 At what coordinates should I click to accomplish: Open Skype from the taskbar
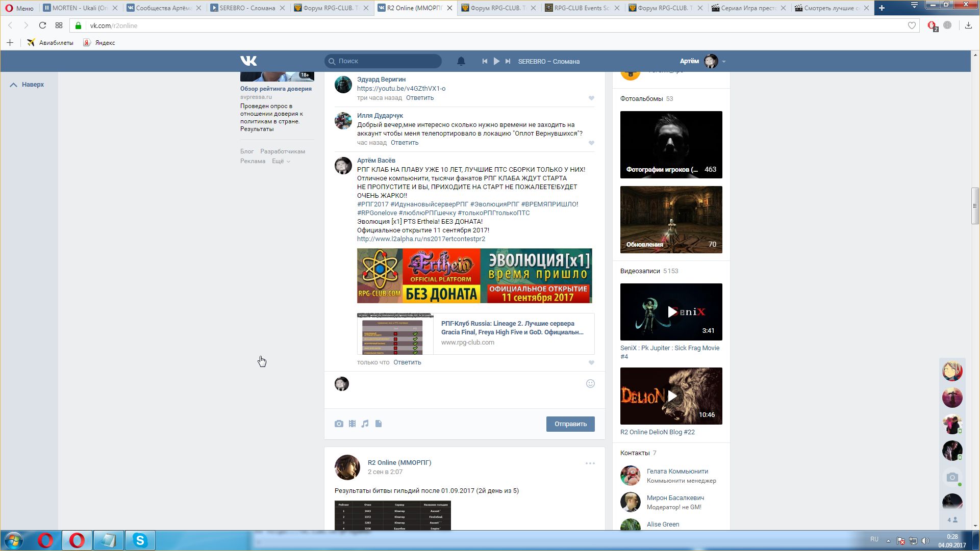[140, 540]
